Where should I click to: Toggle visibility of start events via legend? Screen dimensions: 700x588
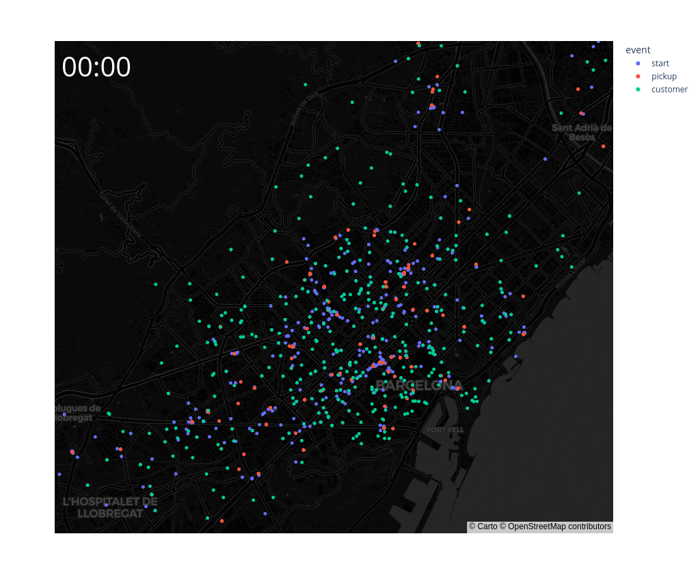point(660,63)
